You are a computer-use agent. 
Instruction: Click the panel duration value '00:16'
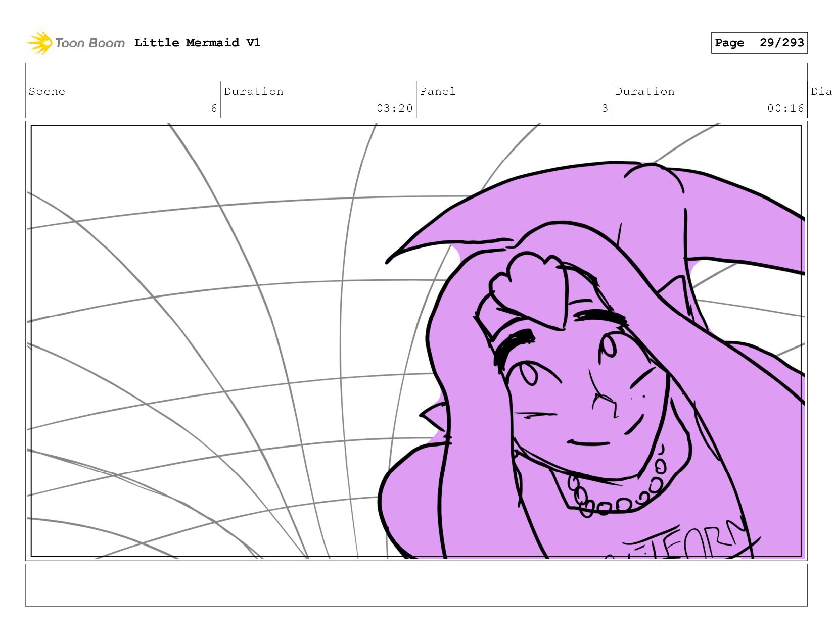785,108
